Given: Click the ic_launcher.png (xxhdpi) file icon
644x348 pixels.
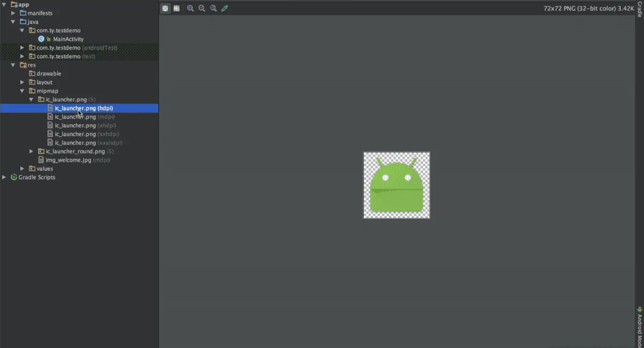Looking at the screenshot, I should [50, 134].
